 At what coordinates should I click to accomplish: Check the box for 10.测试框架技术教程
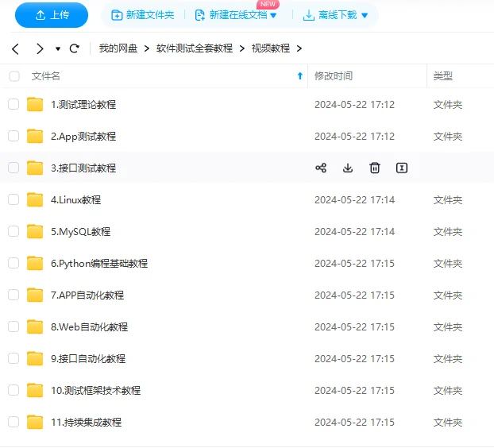pyautogui.click(x=14, y=390)
